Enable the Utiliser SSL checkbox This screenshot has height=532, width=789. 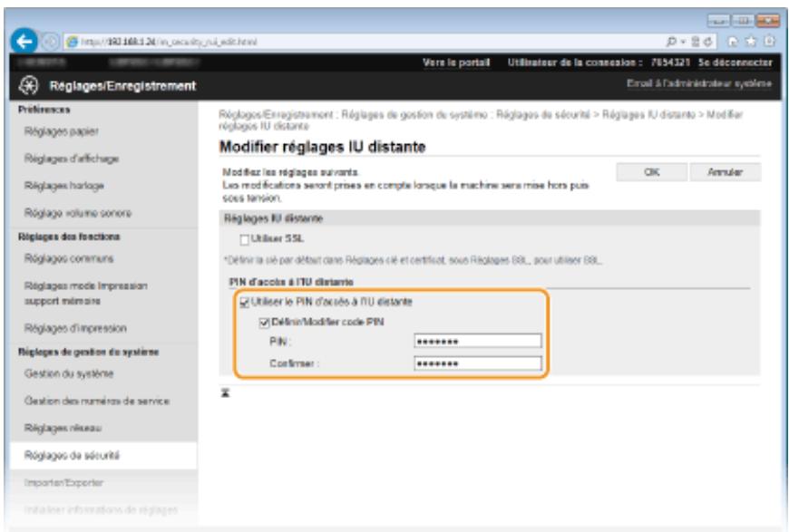(x=245, y=240)
